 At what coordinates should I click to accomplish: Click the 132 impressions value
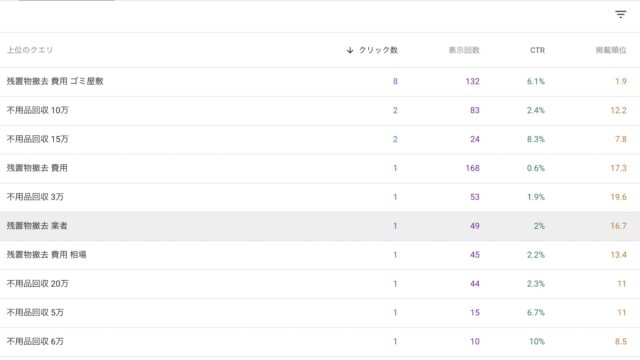click(x=472, y=81)
